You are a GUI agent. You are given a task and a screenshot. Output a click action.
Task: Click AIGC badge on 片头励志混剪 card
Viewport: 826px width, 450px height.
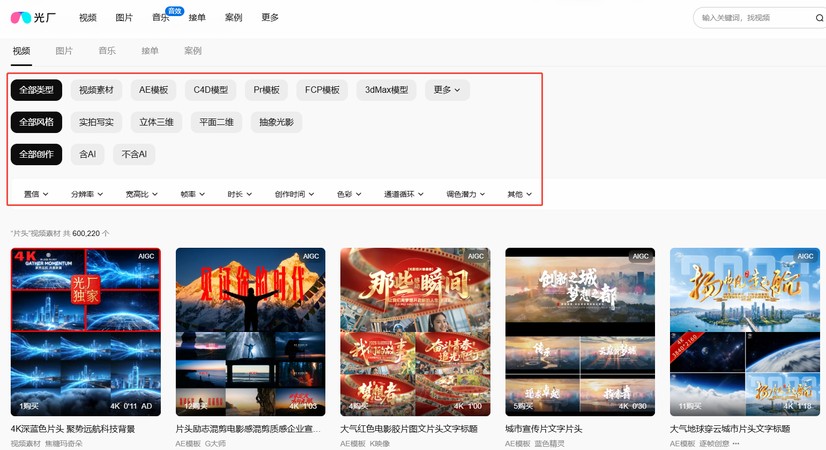[x=311, y=256]
